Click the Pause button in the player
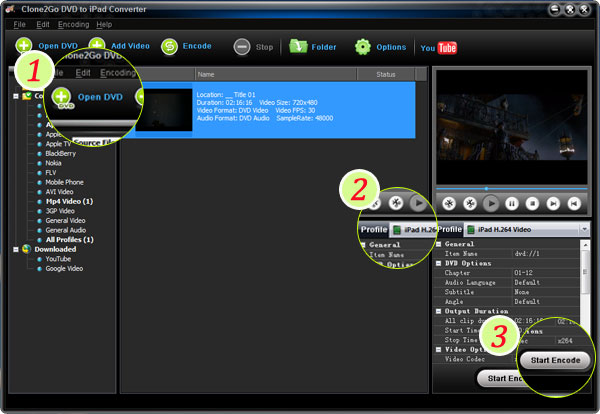 512,204
